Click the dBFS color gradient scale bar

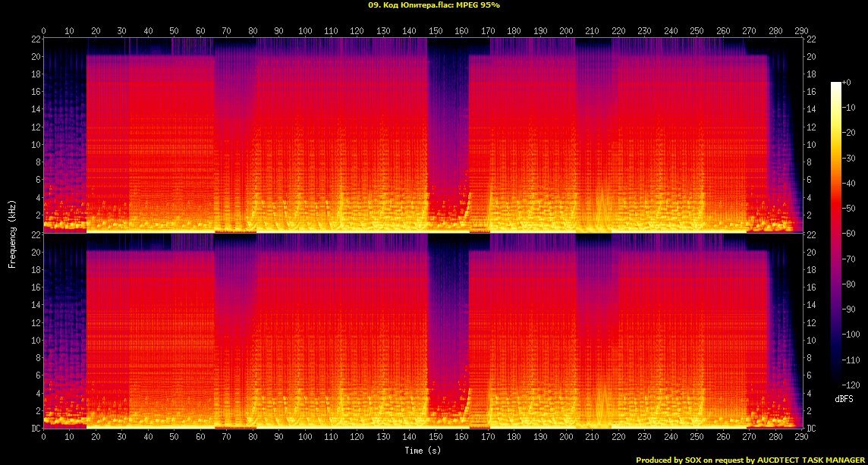pyautogui.click(x=836, y=233)
